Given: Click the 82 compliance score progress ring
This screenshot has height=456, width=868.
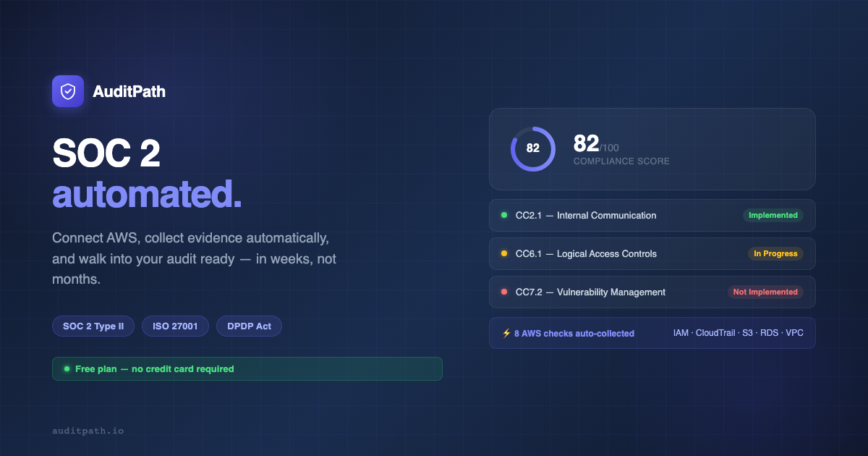Looking at the screenshot, I should coord(533,149).
